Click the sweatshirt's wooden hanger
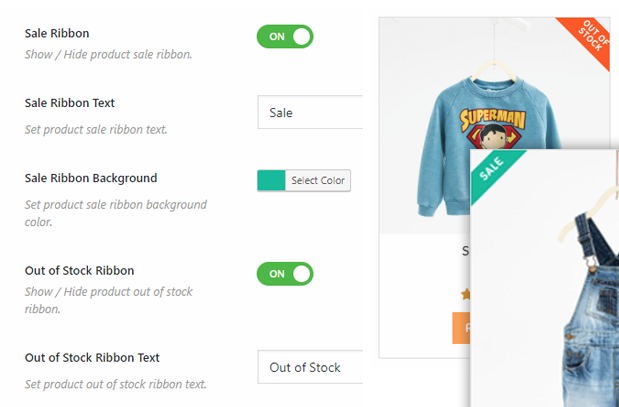Screen dimensions: 619x407 click(493, 71)
